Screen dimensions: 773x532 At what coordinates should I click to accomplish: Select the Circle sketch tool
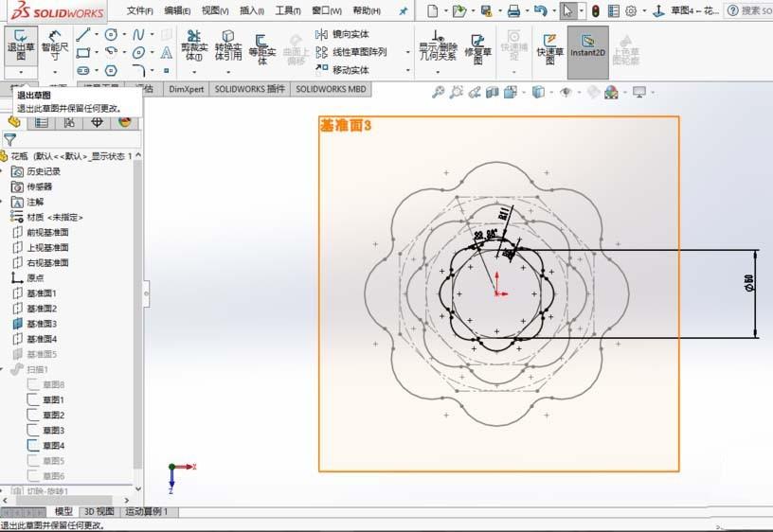(111, 34)
